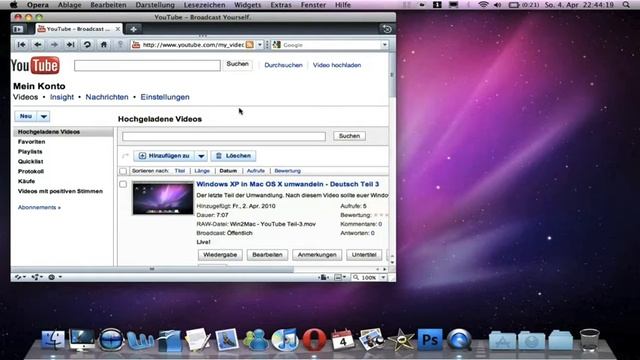This screenshot has height=360, width=640.
Task: Expand the Neu button dropdown arrow
Action: coord(43,116)
